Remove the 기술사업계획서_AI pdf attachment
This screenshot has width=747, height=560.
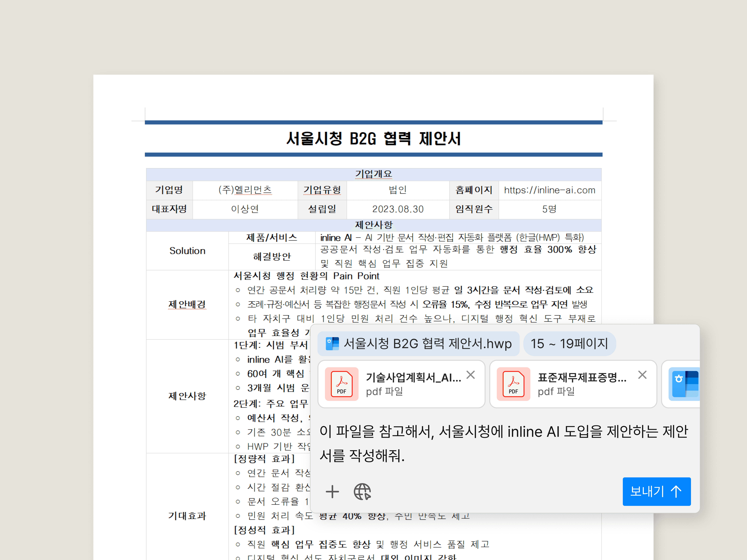(x=470, y=375)
